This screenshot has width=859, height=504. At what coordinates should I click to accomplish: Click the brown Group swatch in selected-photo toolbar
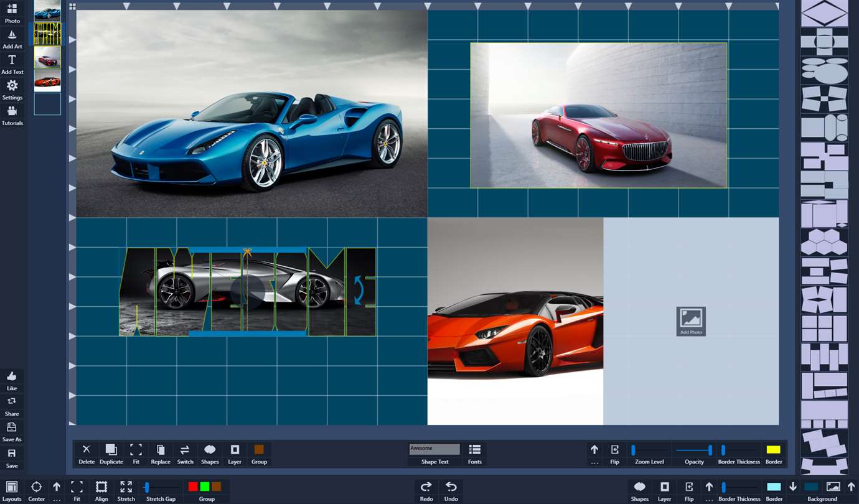coord(259,449)
